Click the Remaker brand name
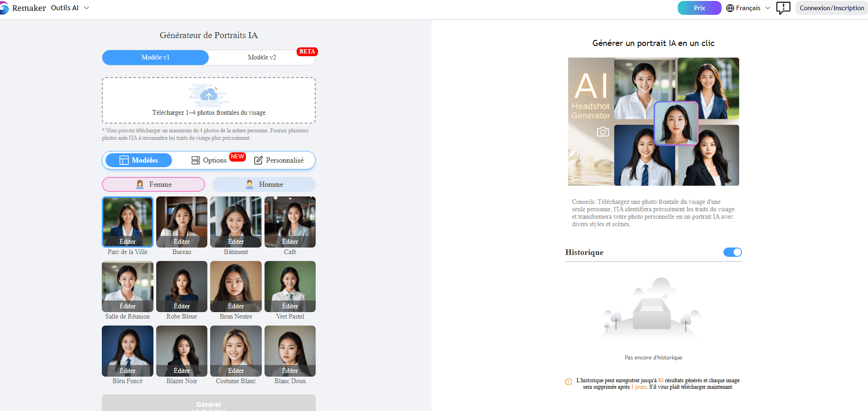 click(29, 8)
